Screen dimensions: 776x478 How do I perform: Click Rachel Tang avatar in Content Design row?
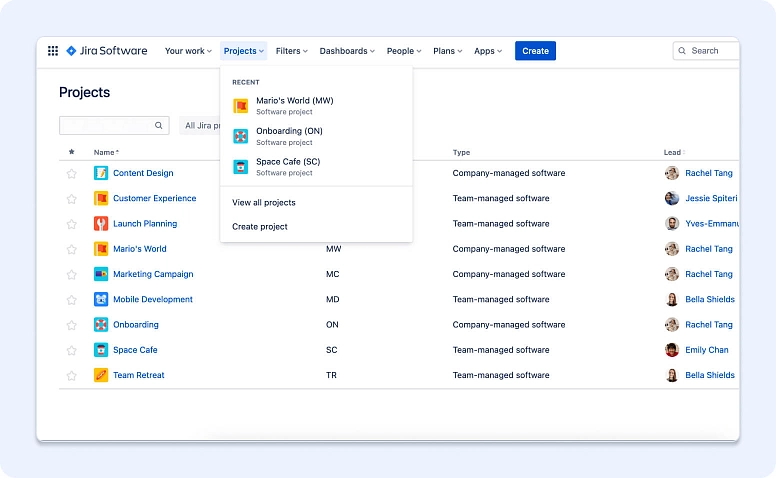click(x=672, y=173)
